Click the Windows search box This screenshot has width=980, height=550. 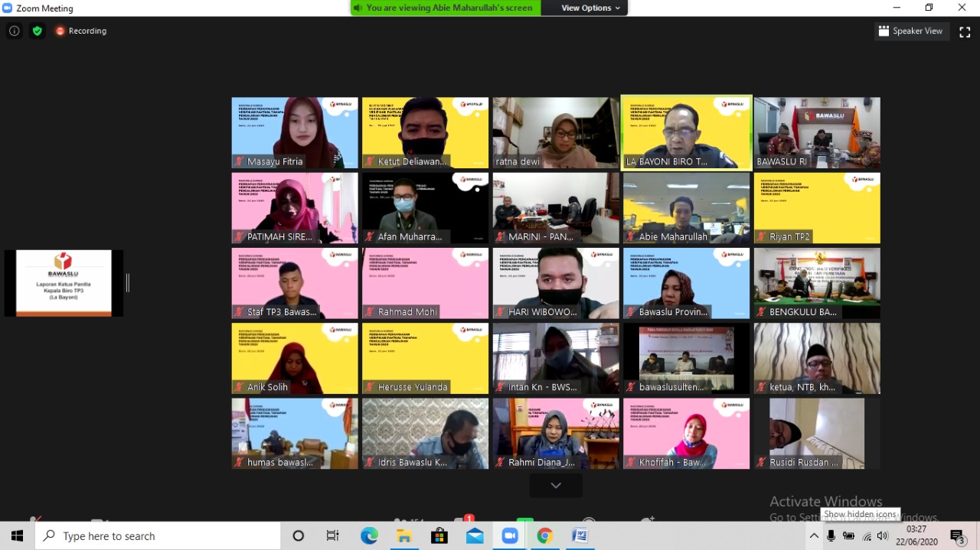coord(158,536)
